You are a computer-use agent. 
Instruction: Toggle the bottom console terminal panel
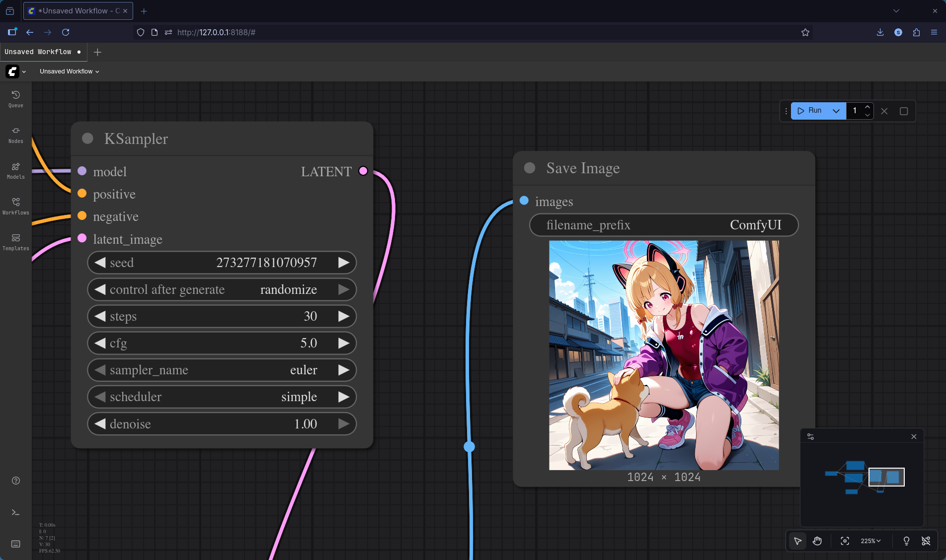pos(15,512)
